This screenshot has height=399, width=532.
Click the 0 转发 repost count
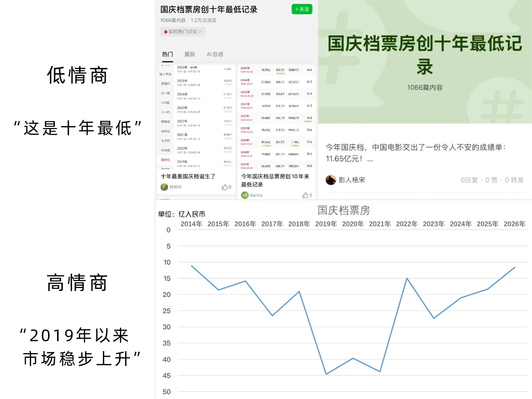[x=514, y=180]
